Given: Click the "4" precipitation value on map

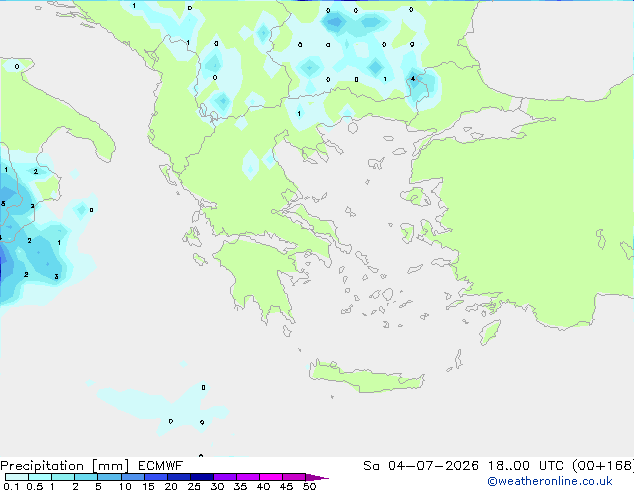Looking at the screenshot, I should 412,78.
